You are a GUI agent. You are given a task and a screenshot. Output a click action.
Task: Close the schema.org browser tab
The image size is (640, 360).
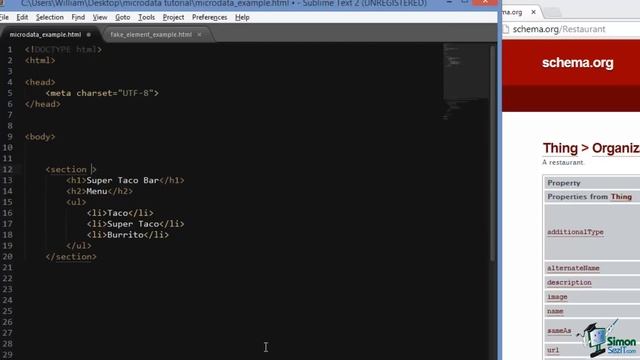point(533,12)
